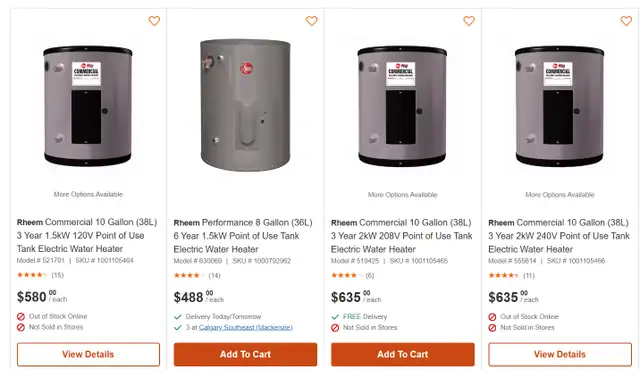
Task: Open View Details for $580 heater
Action: tap(88, 354)
